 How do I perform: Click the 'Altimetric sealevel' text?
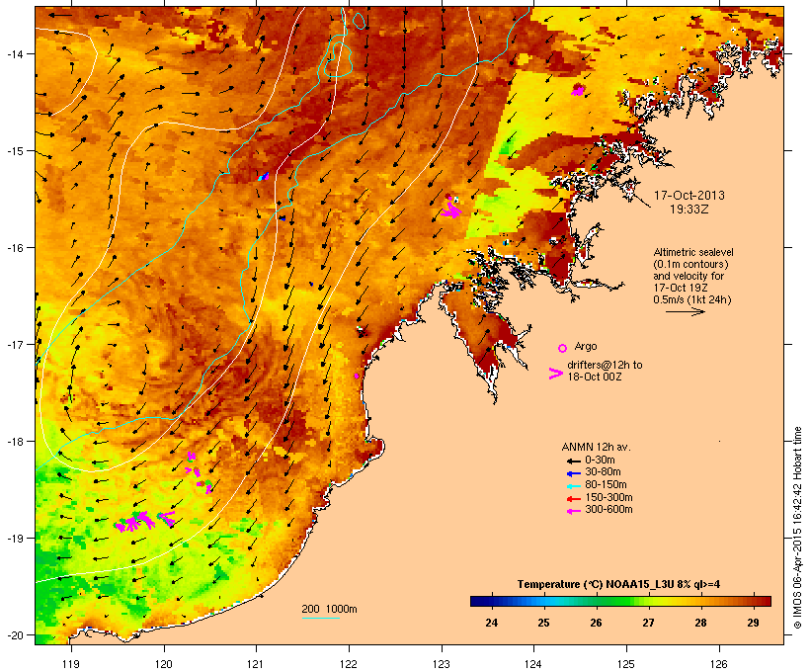click(693, 252)
